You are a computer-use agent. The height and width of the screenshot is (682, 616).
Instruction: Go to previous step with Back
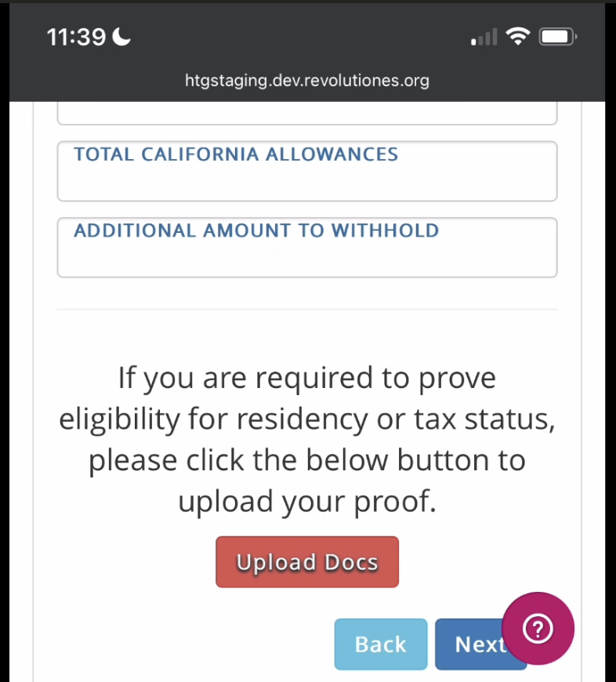pyautogui.click(x=381, y=644)
